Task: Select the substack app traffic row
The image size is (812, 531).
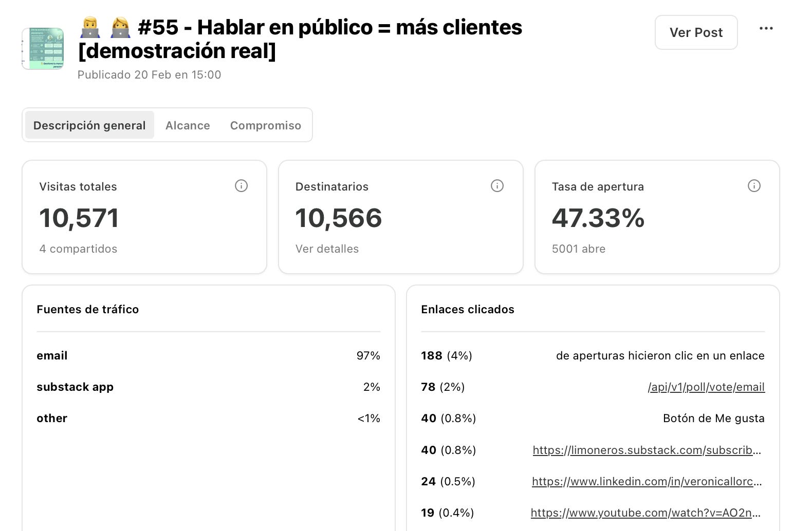Action: point(208,387)
